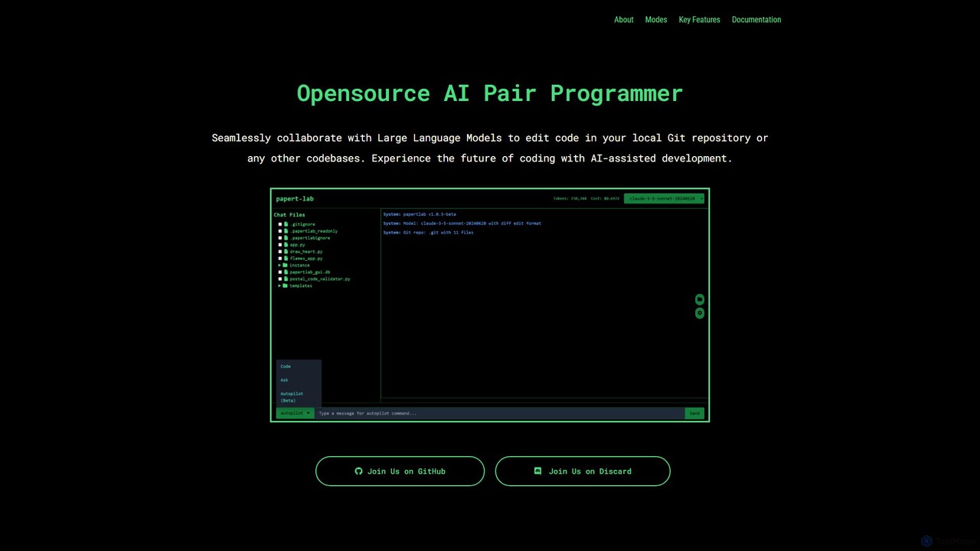Viewport: 980px width, 551px height.
Task: Click the papertlab_gui.db file name
Action: [x=310, y=272]
